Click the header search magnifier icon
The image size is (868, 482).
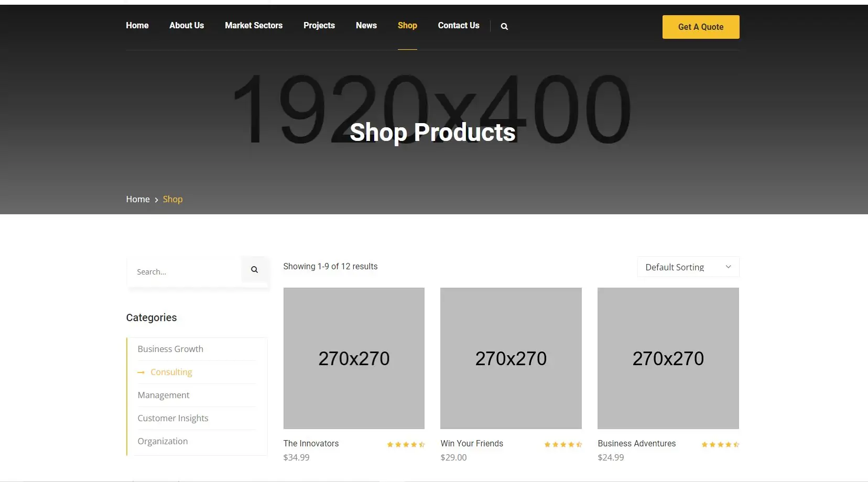(x=504, y=27)
